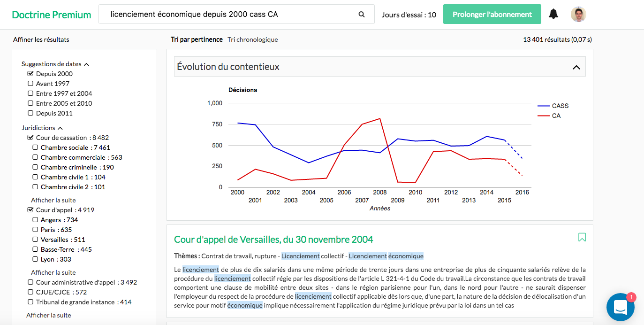Open Cour d'appel de Versailles 30 novembre 2004 decision
The width and height of the screenshot is (644, 325).
[x=273, y=240]
